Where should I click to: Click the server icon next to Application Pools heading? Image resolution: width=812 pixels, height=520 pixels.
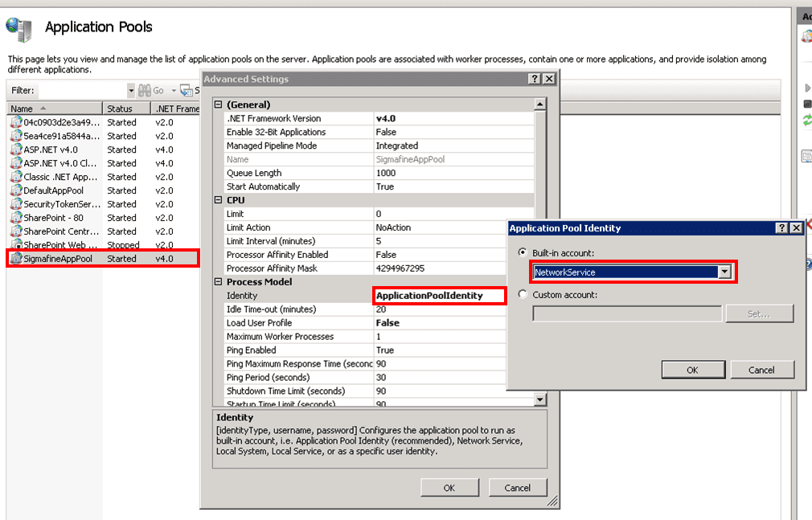18,28
